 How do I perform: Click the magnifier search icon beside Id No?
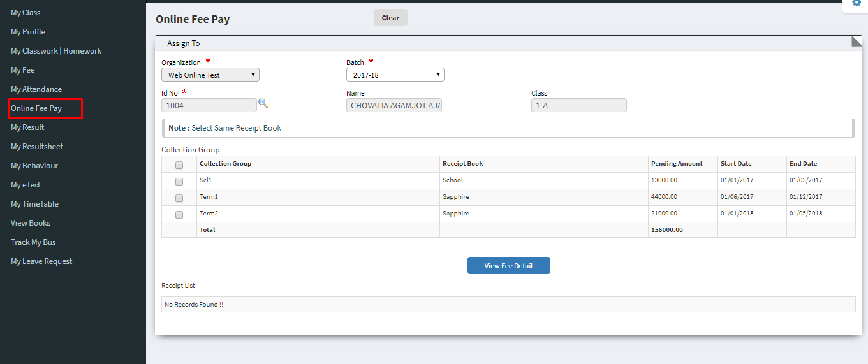pyautogui.click(x=263, y=103)
